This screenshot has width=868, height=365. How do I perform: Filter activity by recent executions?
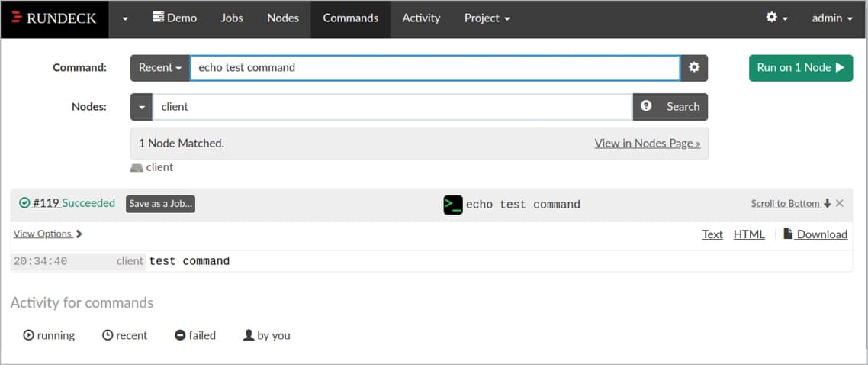[x=124, y=335]
